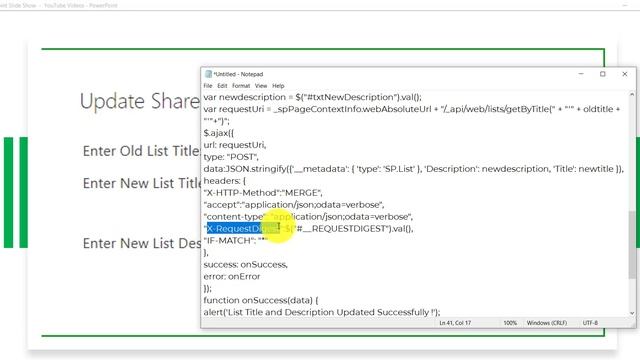The height and width of the screenshot is (360, 640).
Task: Click the '*Untitled - Notepad' title bar text
Action: coord(238,74)
